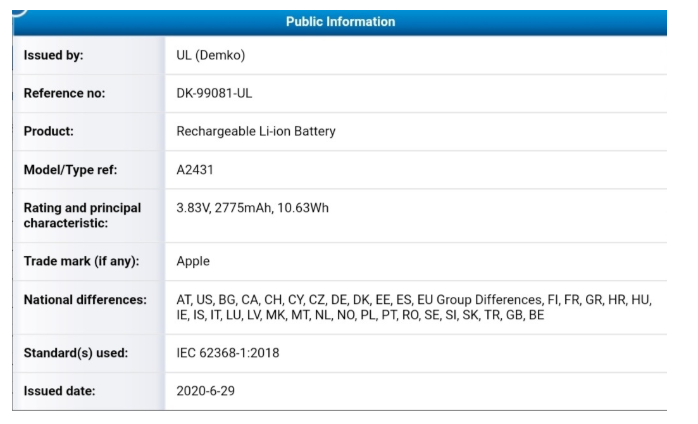Click reference number DK-99081-UL

214,93
